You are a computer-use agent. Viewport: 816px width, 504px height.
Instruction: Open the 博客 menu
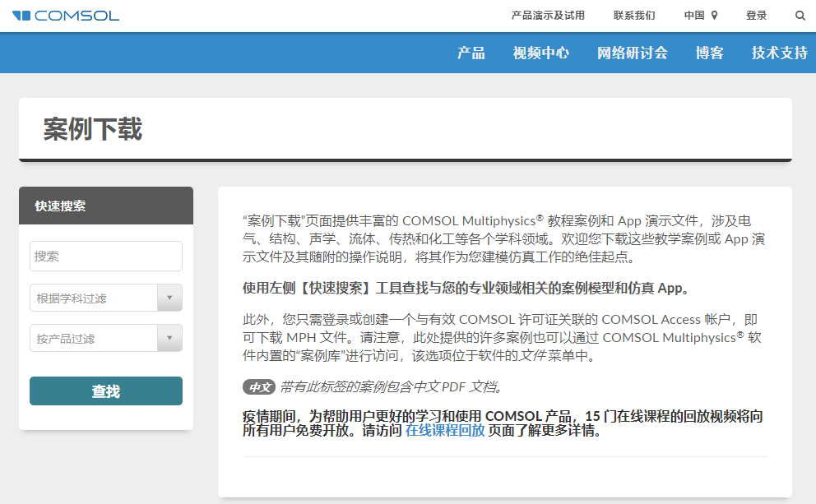[x=709, y=53]
